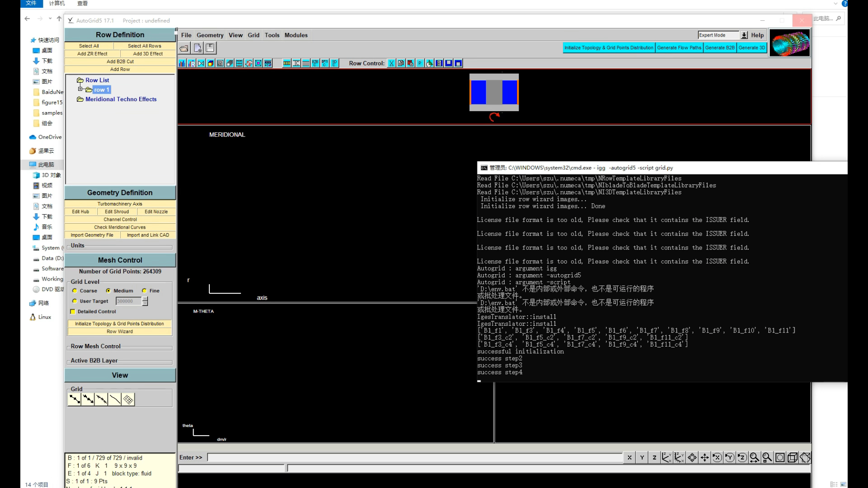Image resolution: width=868 pixels, height=488 pixels.
Task: Click the Z axis view button
Action: 654,458
